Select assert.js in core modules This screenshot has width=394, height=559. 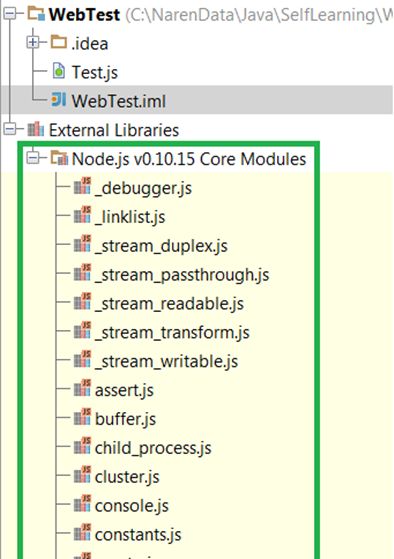tap(124, 390)
